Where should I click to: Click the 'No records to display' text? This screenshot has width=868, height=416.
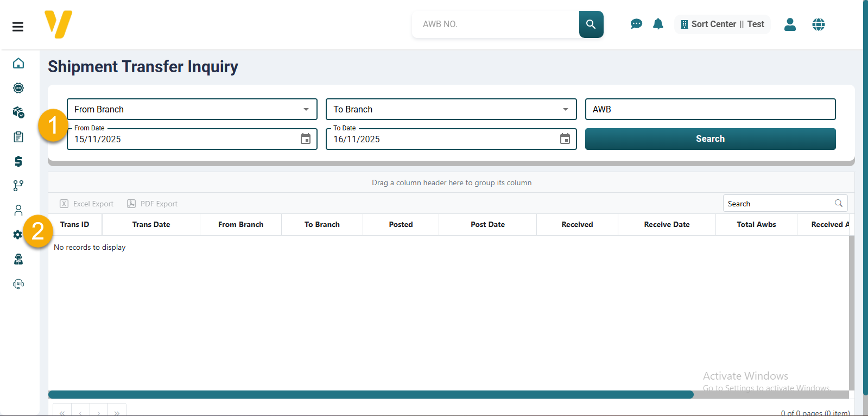pyautogui.click(x=90, y=247)
